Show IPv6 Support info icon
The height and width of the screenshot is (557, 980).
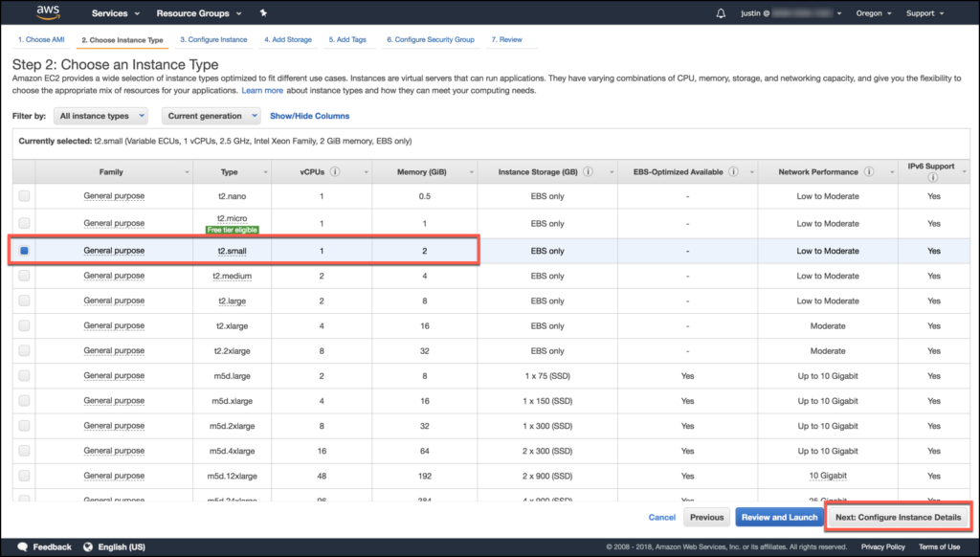coord(932,178)
